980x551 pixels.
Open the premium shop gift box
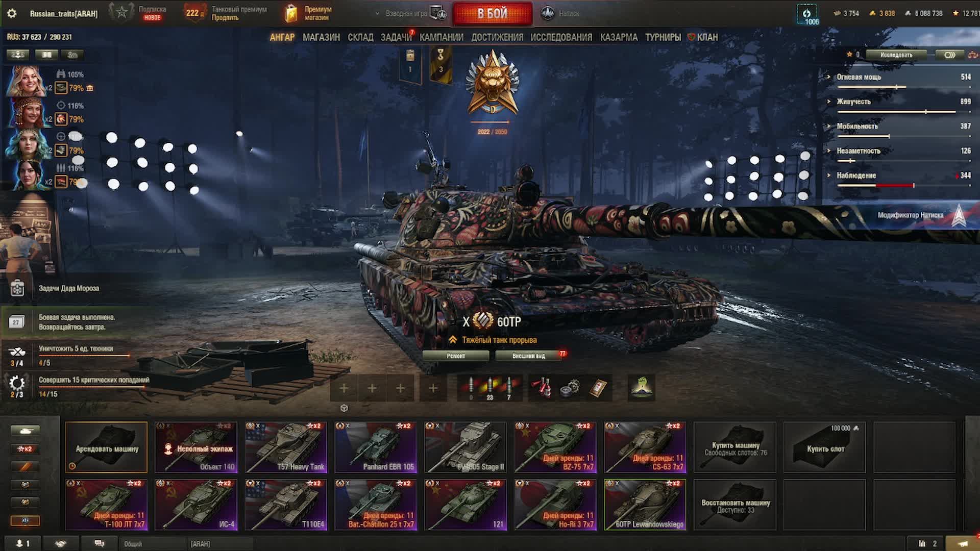pyautogui.click(x=290, y=14)
